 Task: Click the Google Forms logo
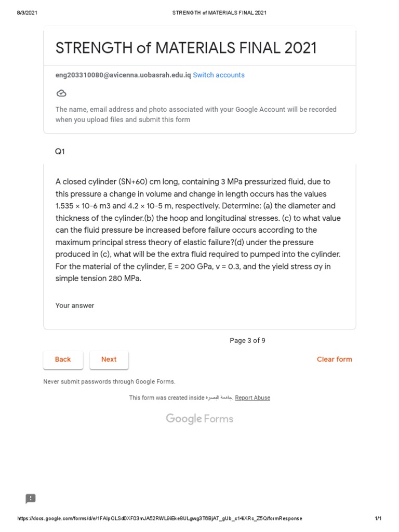coord(199,419)
